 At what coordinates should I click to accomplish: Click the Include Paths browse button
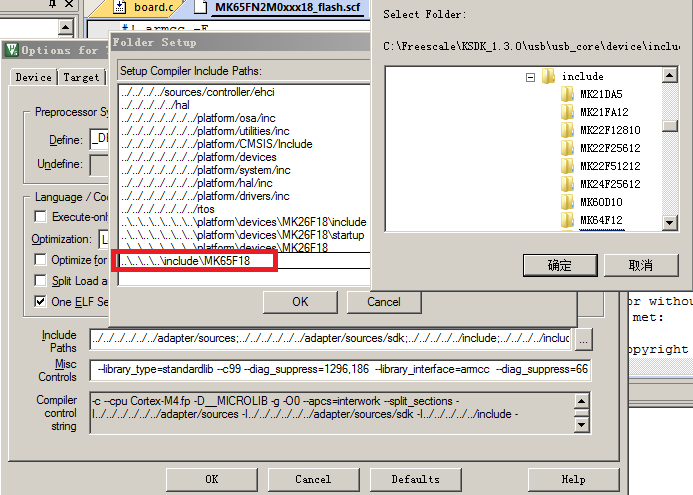click(x=583, y=340)
